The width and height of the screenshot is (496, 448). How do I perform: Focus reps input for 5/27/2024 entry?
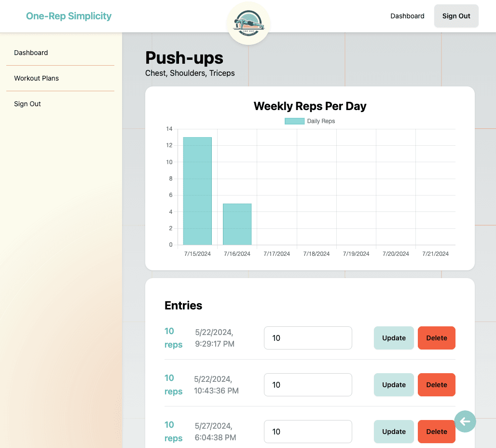308,432
